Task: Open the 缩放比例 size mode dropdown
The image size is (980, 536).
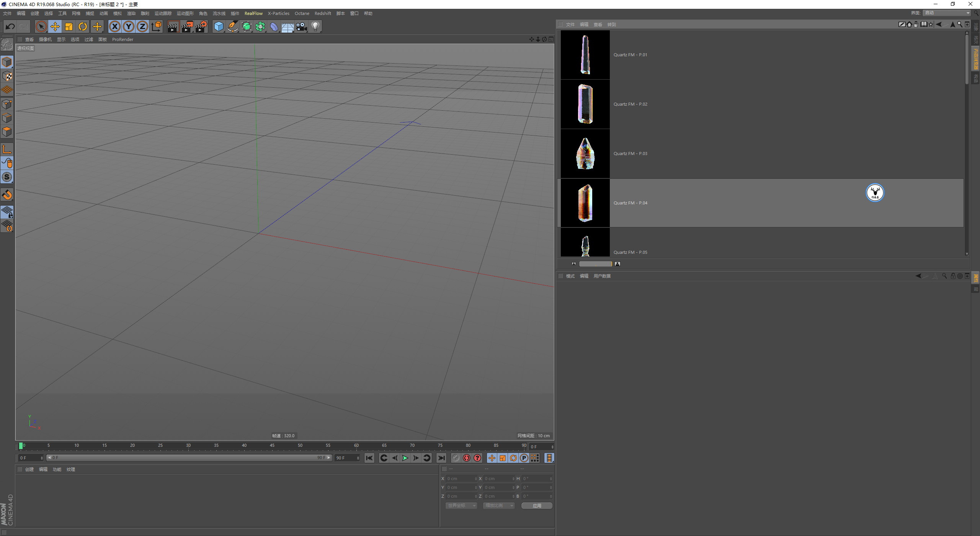Action: point(498,506)
